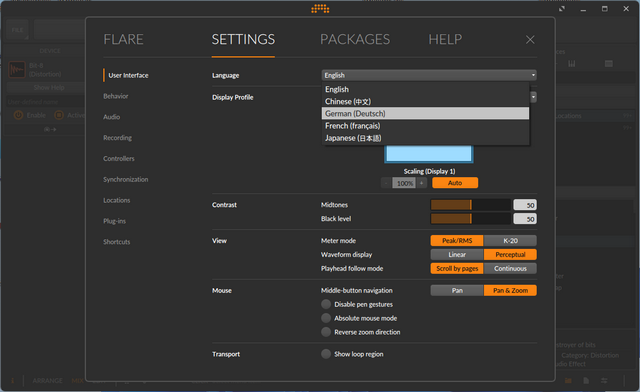Set middle-button navigation to Pan

(x=457, y=291)
